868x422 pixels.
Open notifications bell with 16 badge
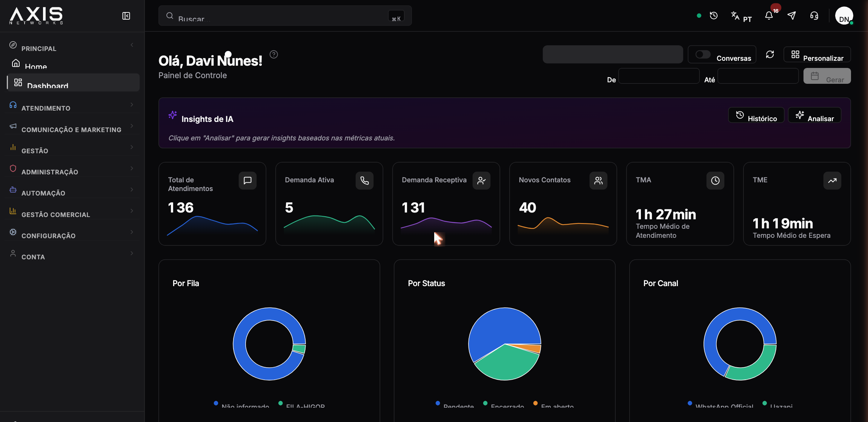click(769, 15)
